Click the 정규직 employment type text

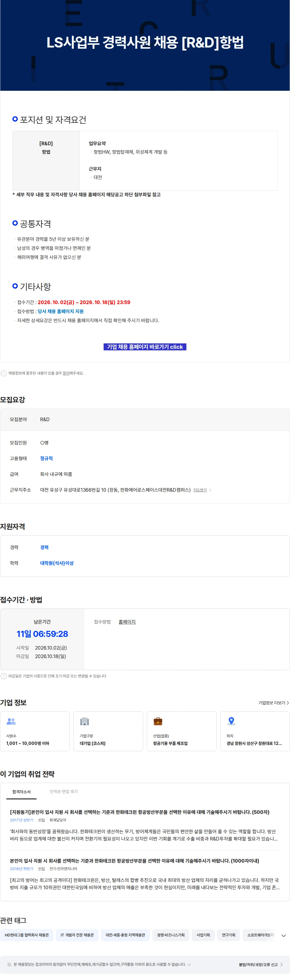pyautogui.click(x=46, y=458)
